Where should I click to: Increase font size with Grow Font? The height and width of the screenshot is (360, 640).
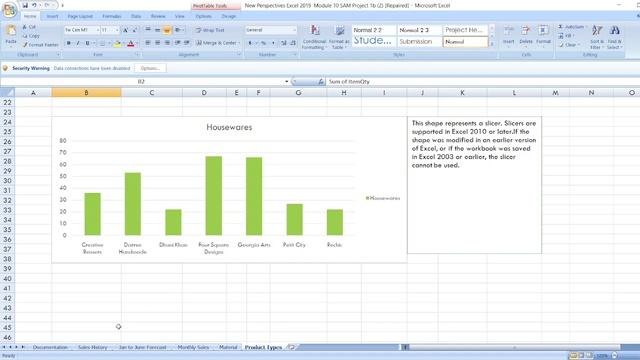(126, 30)
